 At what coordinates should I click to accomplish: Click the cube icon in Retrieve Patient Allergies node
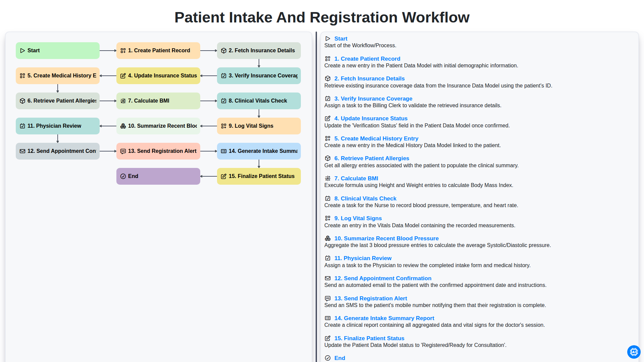pos(22,101)
